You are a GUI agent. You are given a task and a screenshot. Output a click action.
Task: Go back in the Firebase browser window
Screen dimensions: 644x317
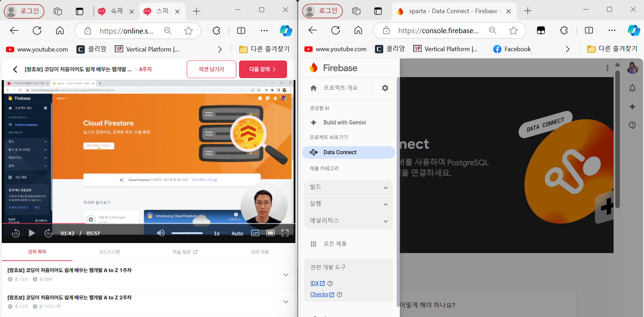(313, 30)
